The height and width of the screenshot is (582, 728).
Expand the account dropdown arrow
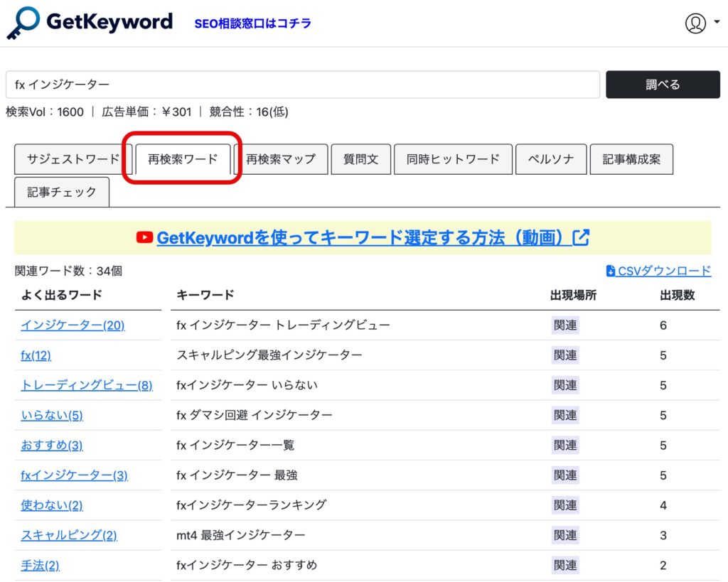point(715,22)
